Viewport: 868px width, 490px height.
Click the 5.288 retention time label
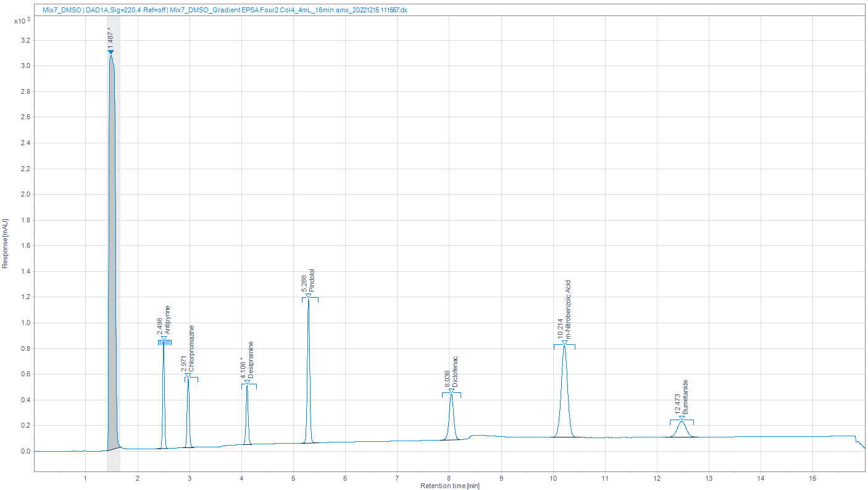304,284
